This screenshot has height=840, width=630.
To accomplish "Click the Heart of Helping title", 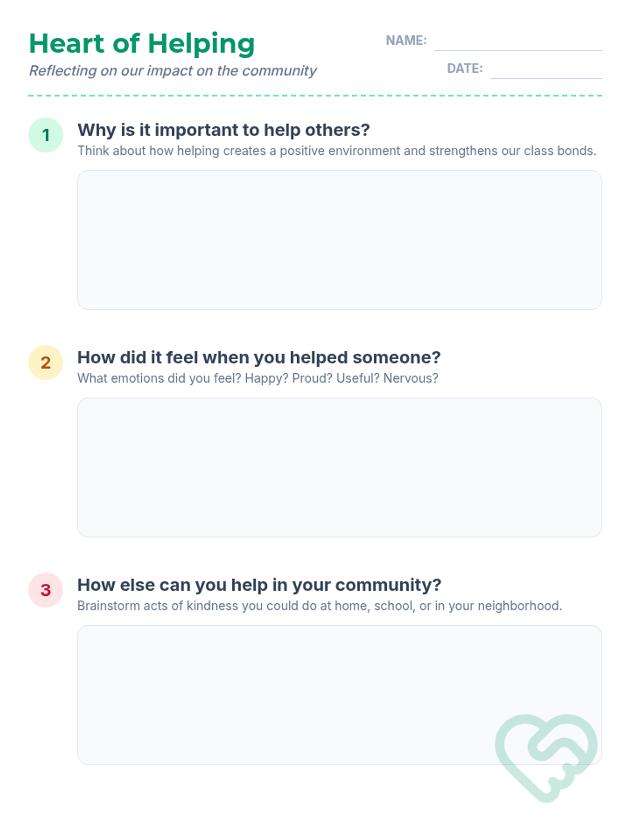I will [142, 44].
